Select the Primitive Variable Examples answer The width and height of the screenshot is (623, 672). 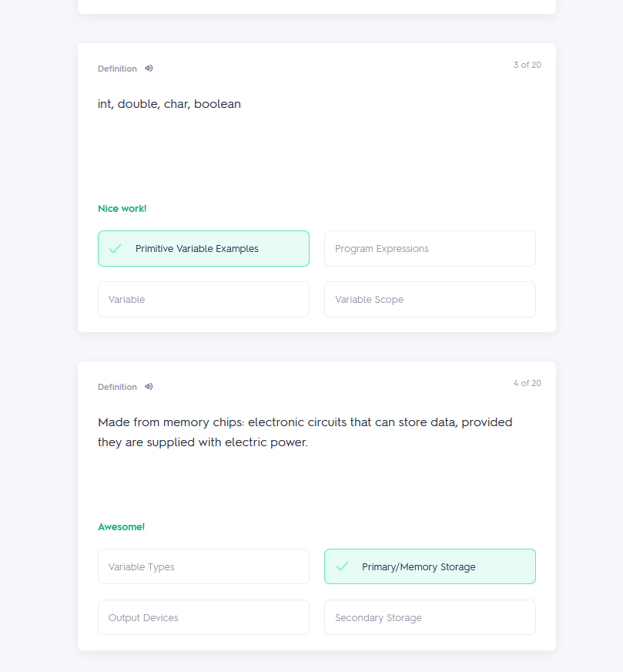click(203, 249)
